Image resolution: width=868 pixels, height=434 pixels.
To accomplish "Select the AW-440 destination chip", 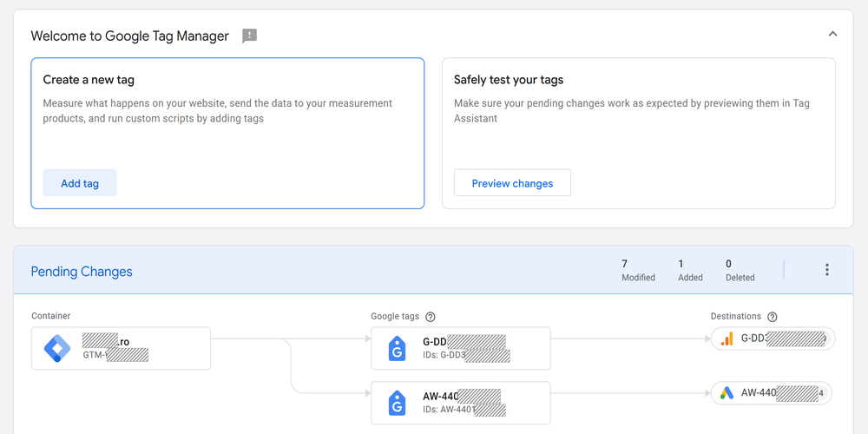I will (x=771, y=393).
